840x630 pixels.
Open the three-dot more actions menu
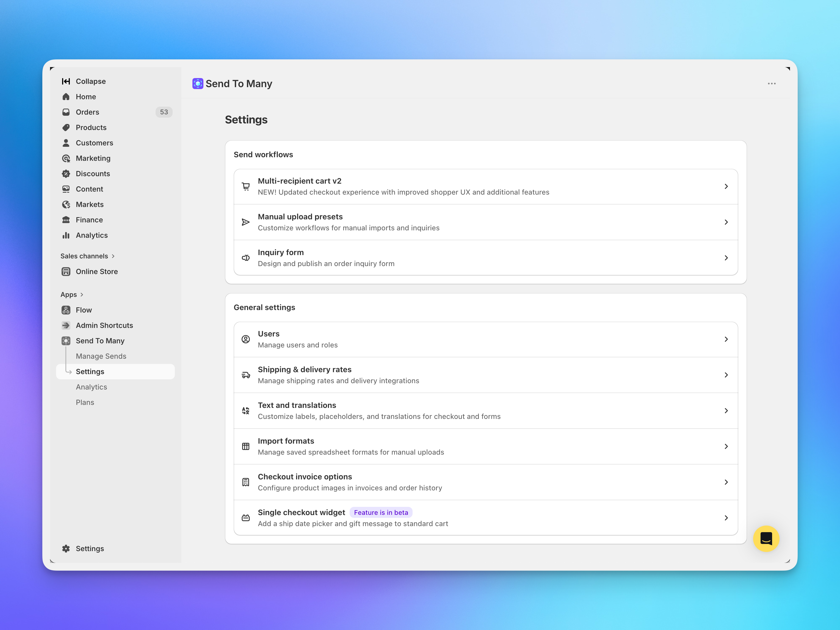[x=771, y=84]
